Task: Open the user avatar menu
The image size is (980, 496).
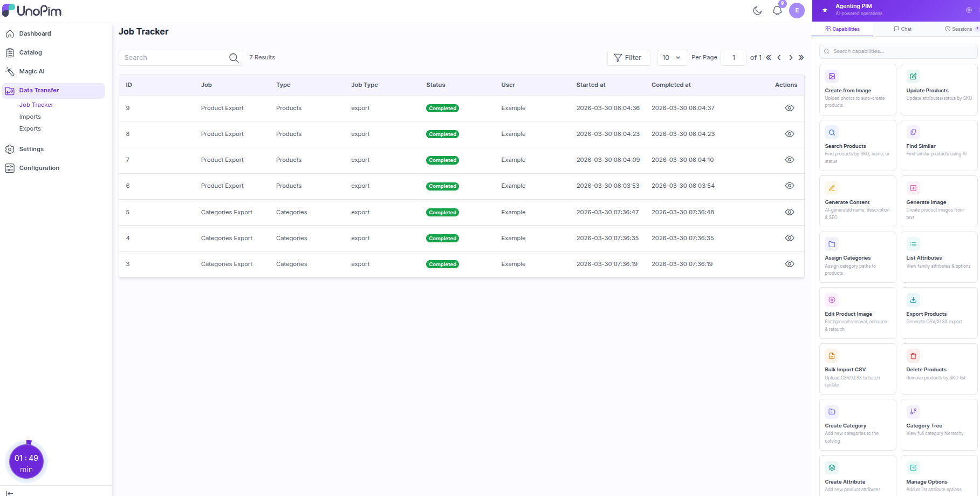Action: (x=797, y=10)
